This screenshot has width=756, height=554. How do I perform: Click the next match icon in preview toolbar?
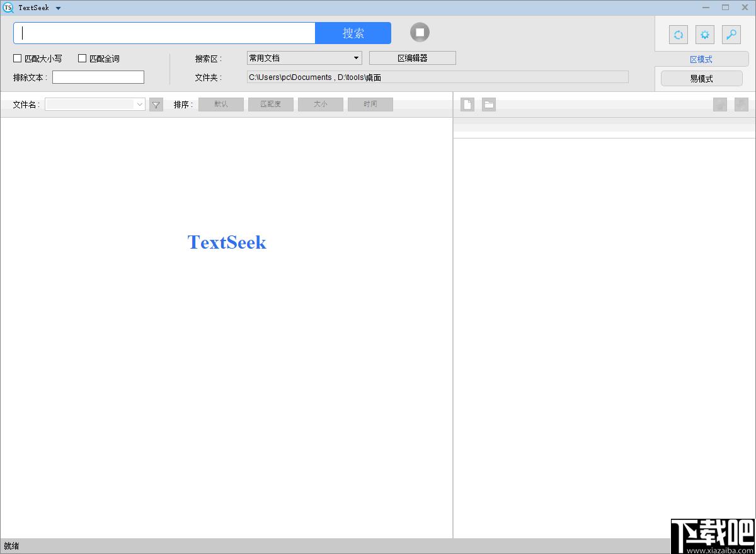click(x=742, y=105)
